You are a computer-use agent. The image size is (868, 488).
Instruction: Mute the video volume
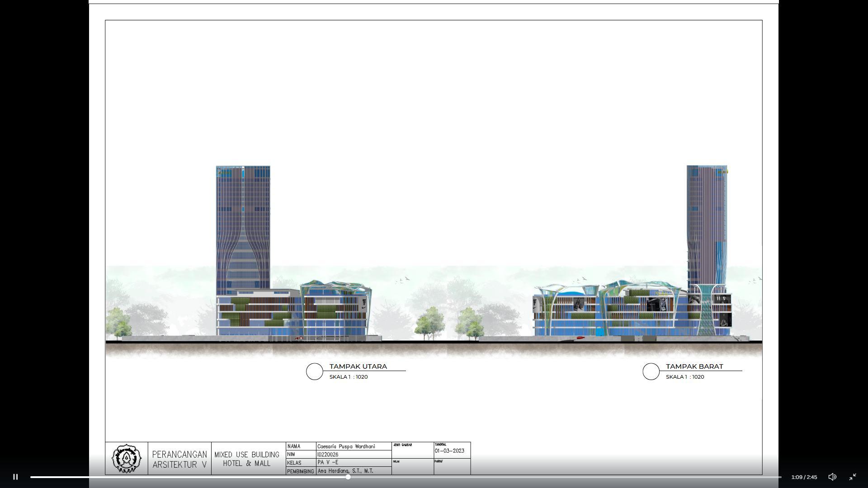[x=832, y=477]
